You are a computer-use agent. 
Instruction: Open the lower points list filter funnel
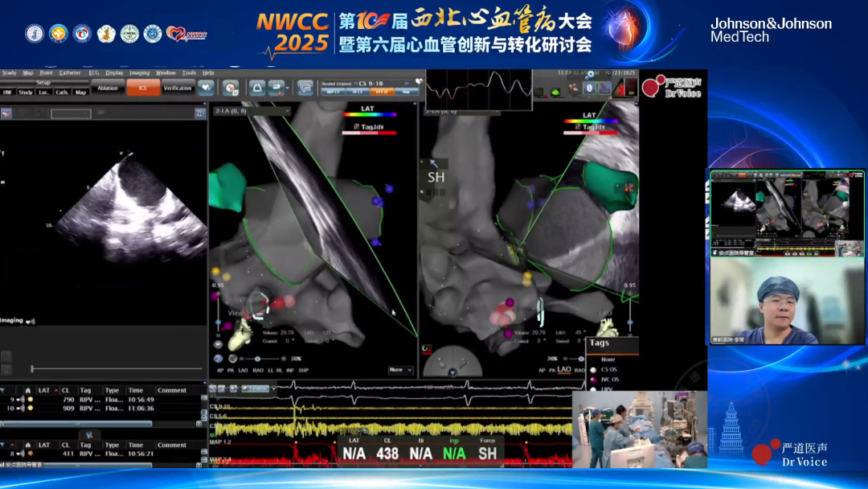3,445
